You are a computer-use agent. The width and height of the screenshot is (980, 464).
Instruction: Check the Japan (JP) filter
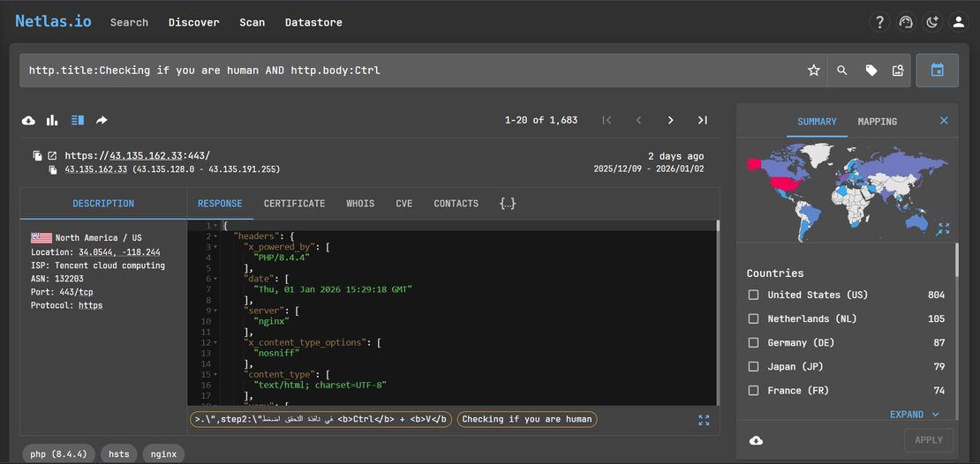point(754,367)
